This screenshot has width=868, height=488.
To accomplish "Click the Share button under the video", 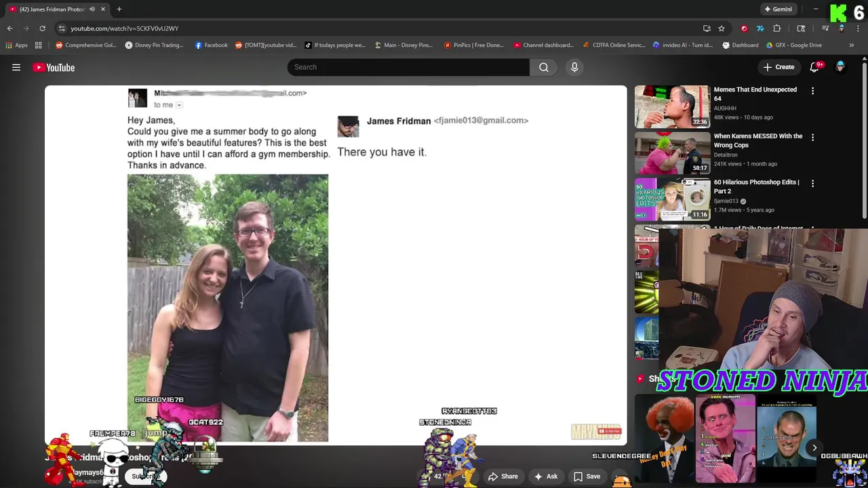I will [x=502, y=476].
